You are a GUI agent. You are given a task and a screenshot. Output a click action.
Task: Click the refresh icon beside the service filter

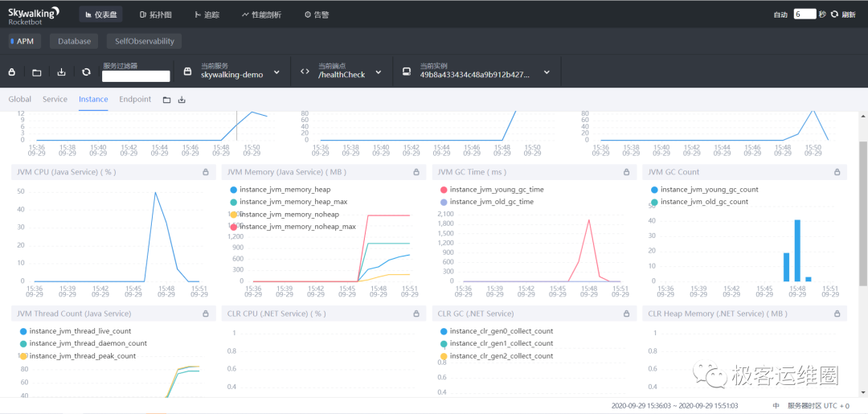point(86,72)
